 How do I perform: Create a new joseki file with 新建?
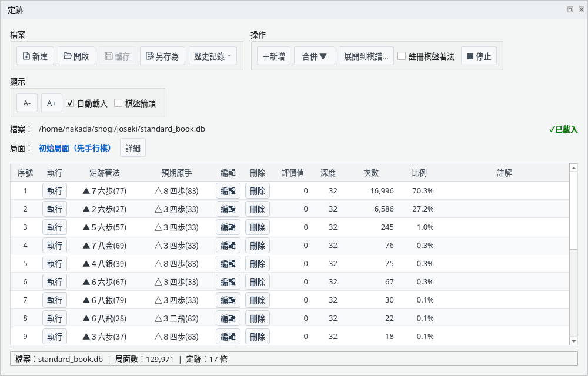click(35, 56)
